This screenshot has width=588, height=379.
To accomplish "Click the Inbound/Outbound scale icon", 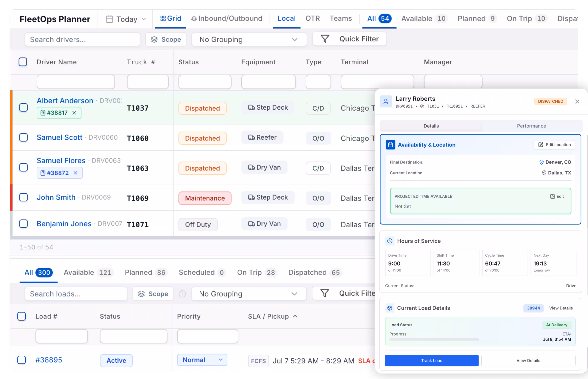I will [194, 19].
